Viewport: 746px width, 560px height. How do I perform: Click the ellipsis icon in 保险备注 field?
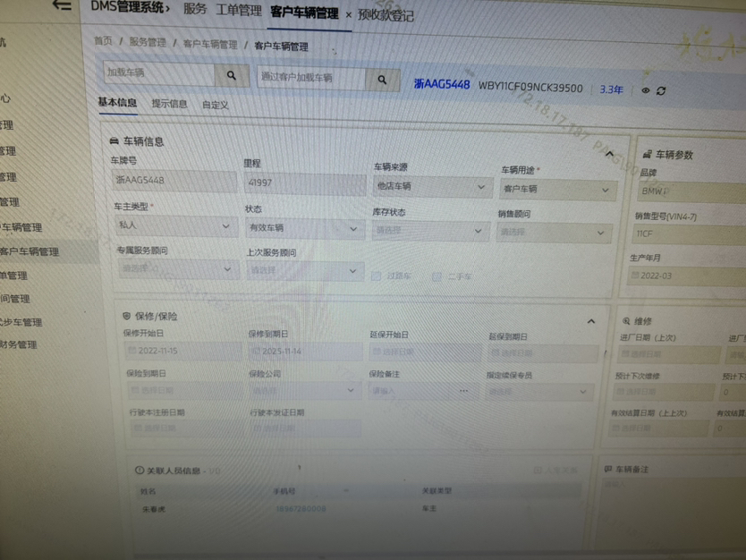point(463,391)
